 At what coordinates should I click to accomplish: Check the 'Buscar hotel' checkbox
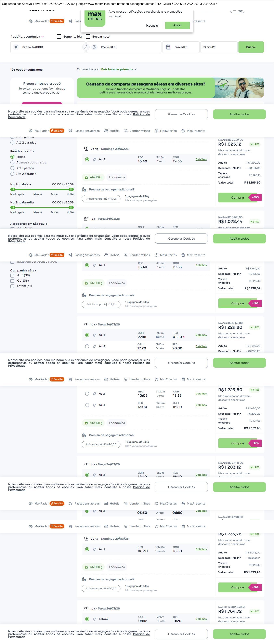pos(88,37)
